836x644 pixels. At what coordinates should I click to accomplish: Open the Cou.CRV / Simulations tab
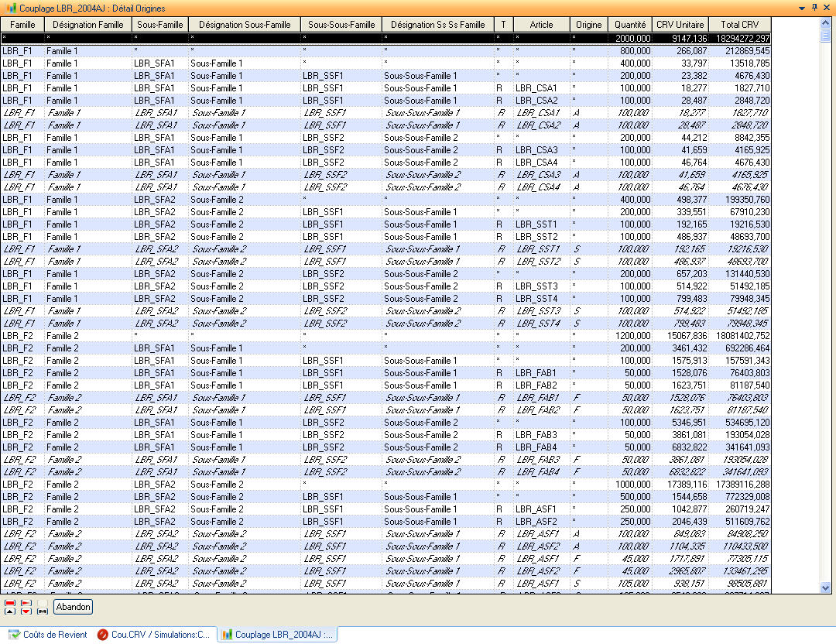point(160,635)
